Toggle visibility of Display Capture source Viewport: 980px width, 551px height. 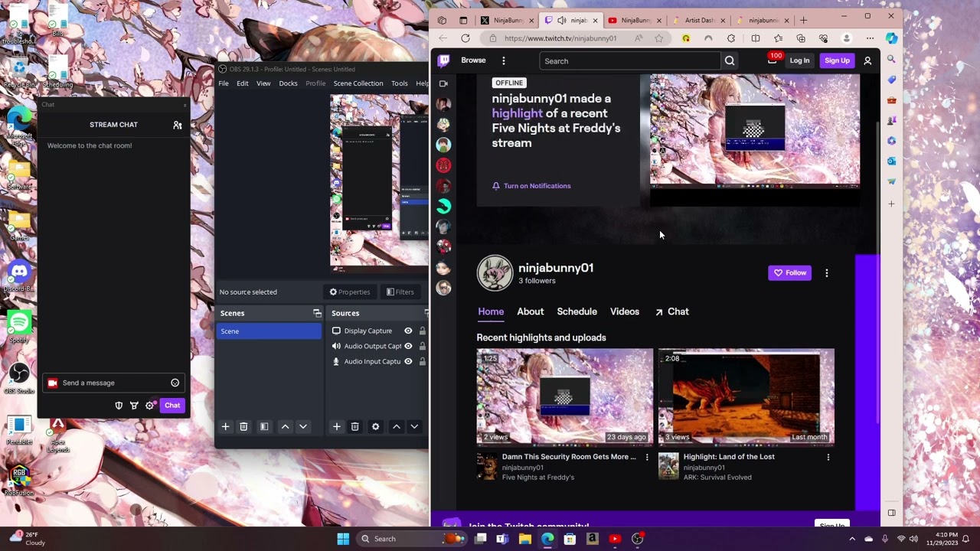point(408,331)
